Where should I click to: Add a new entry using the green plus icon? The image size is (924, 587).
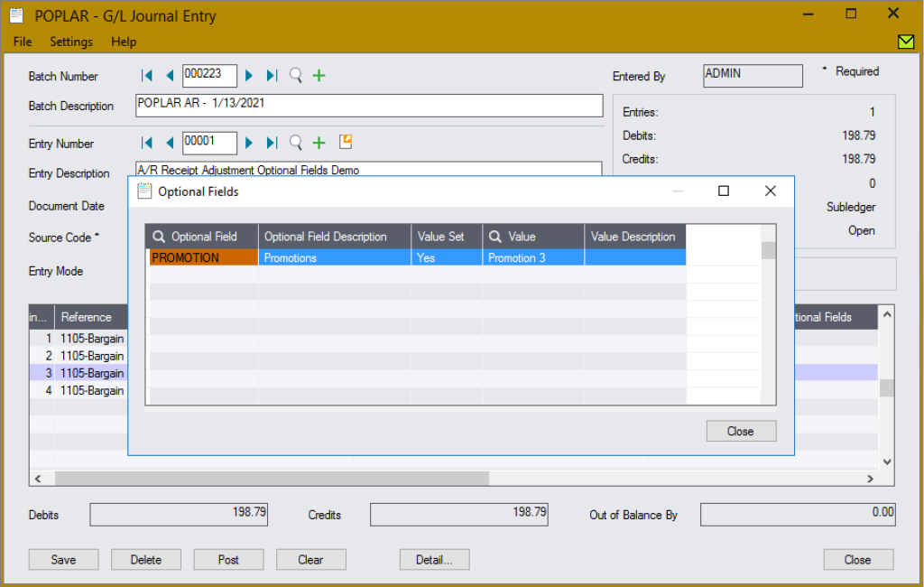pos(318,143)
